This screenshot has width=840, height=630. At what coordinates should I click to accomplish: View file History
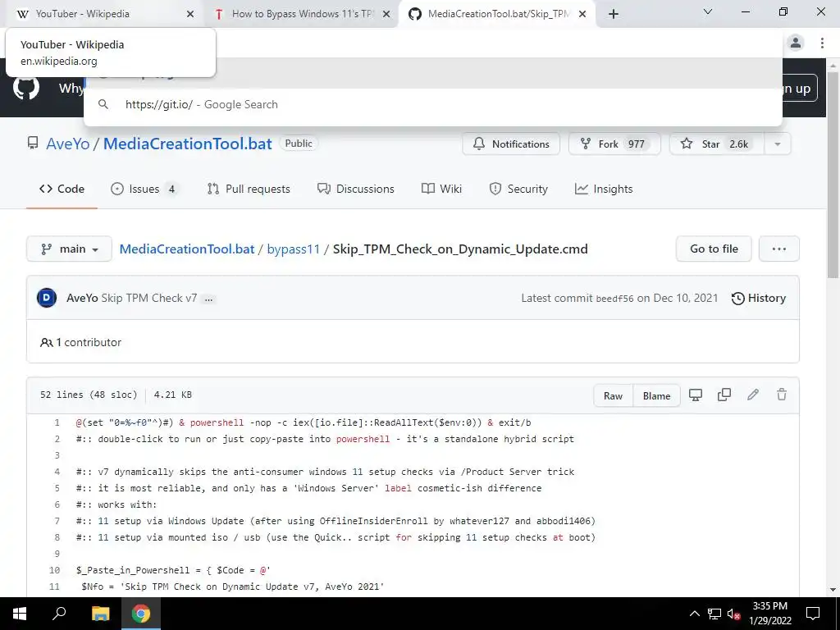tap(759, 298)
